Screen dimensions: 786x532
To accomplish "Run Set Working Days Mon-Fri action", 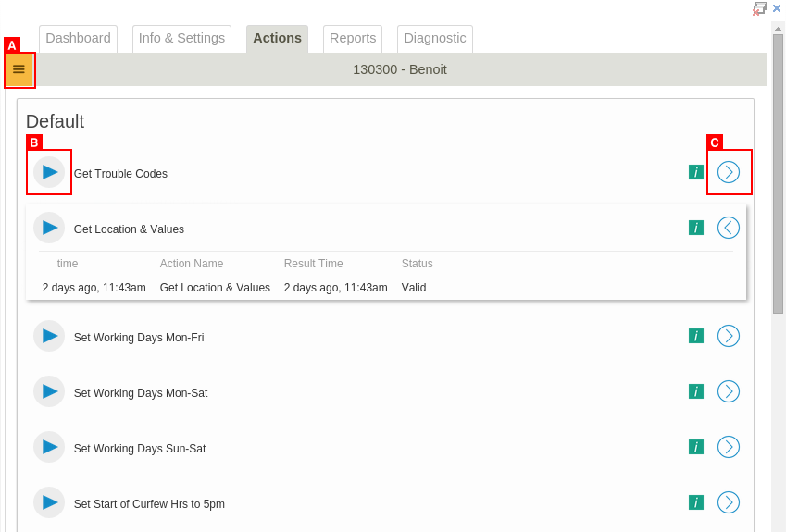I will 49,336.
